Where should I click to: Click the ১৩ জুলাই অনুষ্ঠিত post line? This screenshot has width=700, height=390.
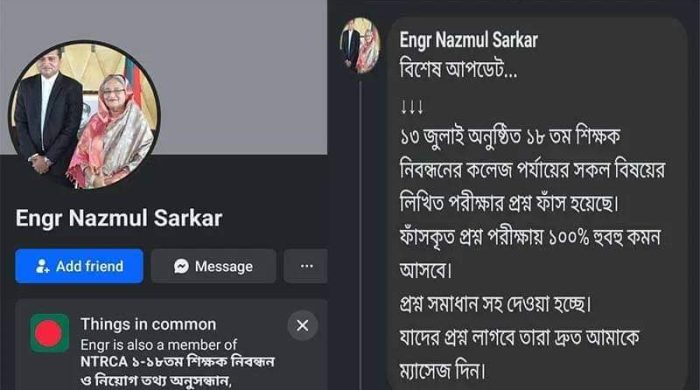510,137
